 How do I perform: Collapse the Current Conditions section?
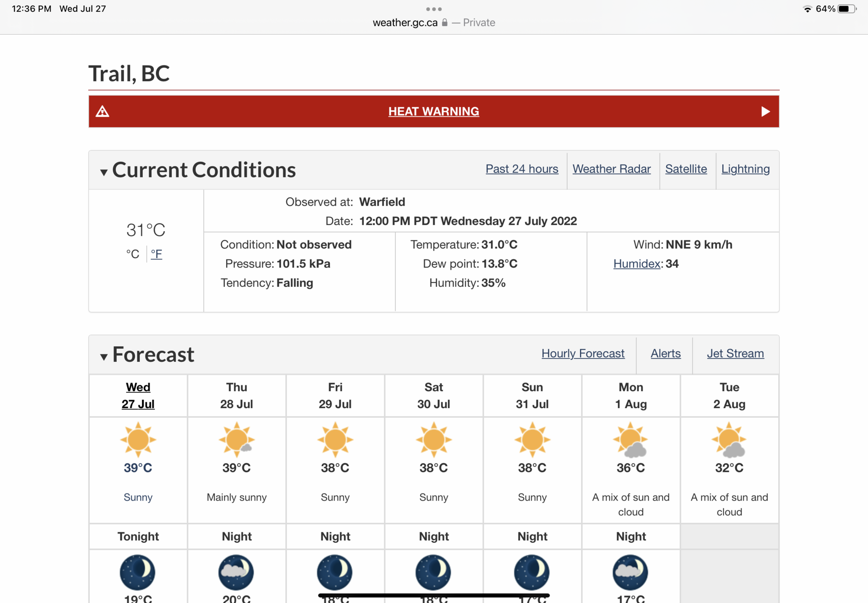[x=104, y=172]
